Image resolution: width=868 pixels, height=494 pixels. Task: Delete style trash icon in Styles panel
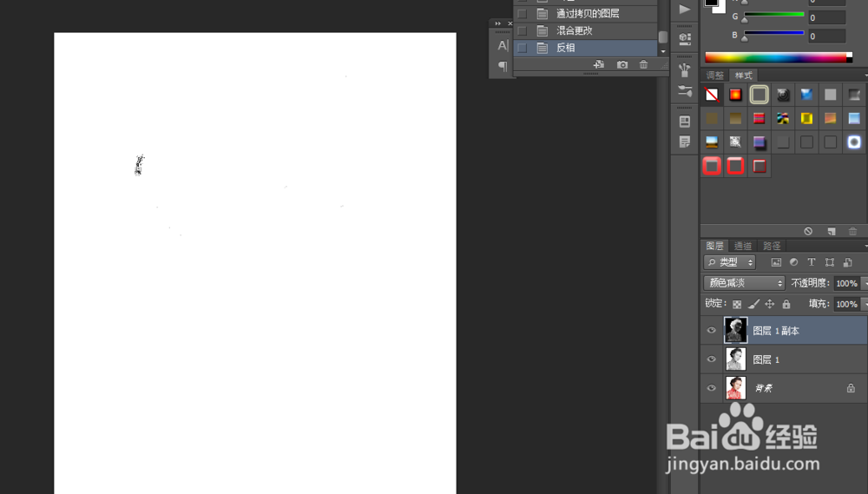click(x=852, y=231)
